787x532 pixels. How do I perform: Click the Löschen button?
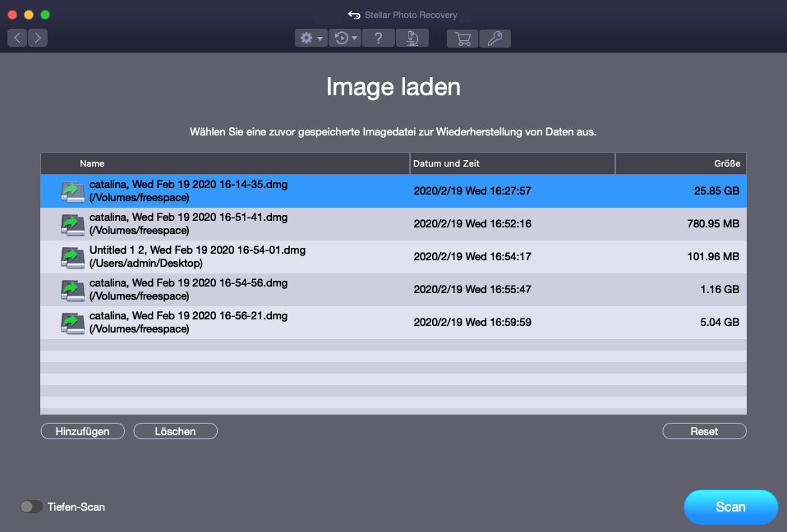pyautogui.click(x=175, y=431)
